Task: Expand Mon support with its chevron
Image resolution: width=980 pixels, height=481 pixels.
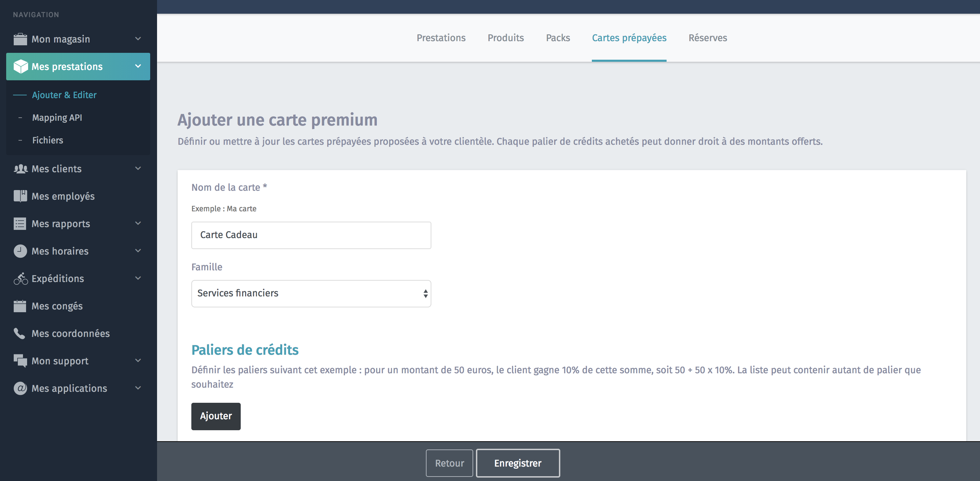Action: (x=138, y=360)
